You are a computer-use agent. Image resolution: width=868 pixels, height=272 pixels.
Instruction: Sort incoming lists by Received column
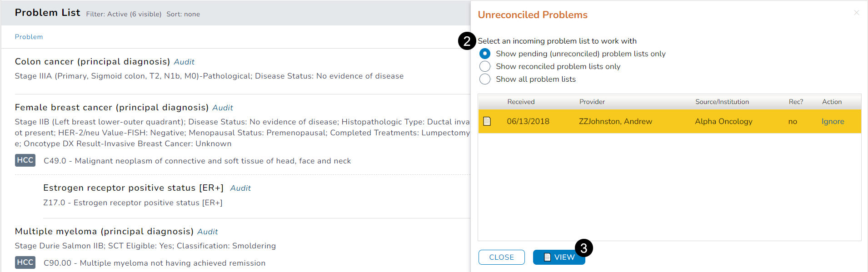521,102
